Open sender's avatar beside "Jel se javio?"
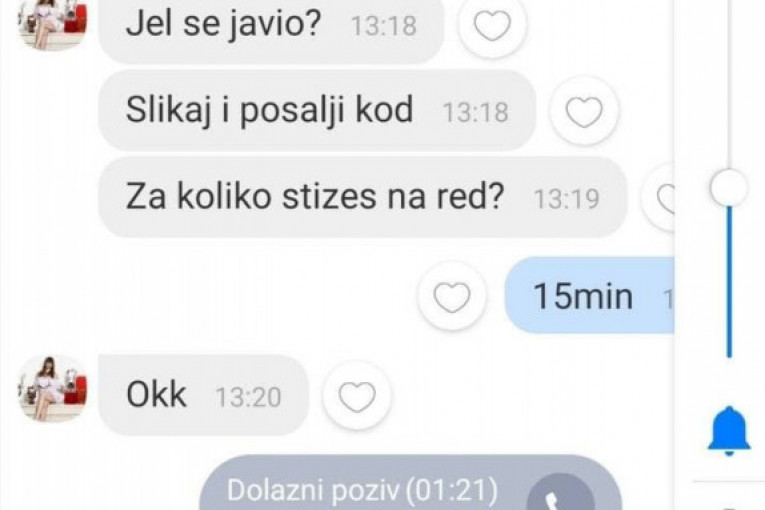The width and height of the screenshot is (765, 510). pos(53,22)
